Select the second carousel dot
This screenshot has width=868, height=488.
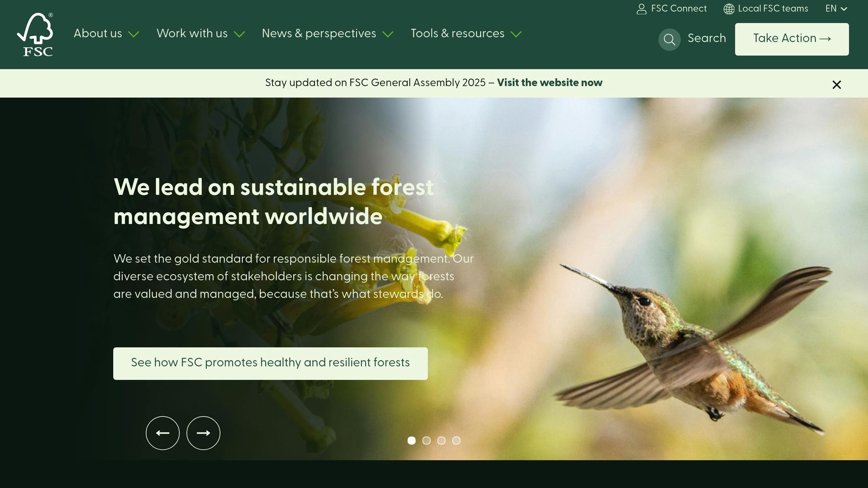pyautogui.click(x=427, y=441)
